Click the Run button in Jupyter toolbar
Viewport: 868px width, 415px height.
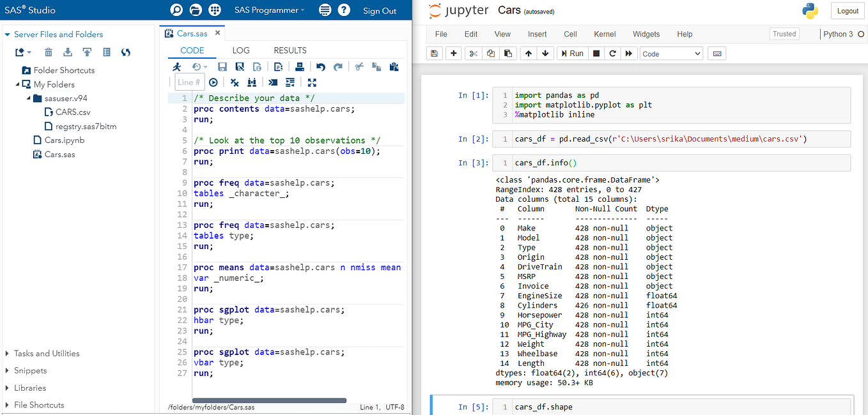coord(571,53)
